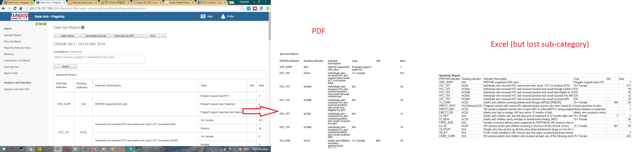This screenshot has width=644, height=152.
Task: Click the Share button
Action: 65,67
